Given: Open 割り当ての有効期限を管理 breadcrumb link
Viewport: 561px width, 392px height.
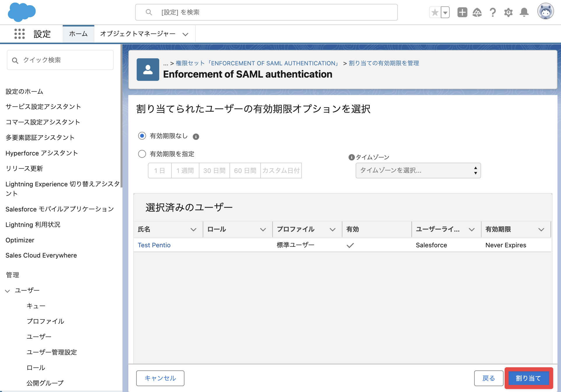Looking at the screenshot, I should point(384,63).
